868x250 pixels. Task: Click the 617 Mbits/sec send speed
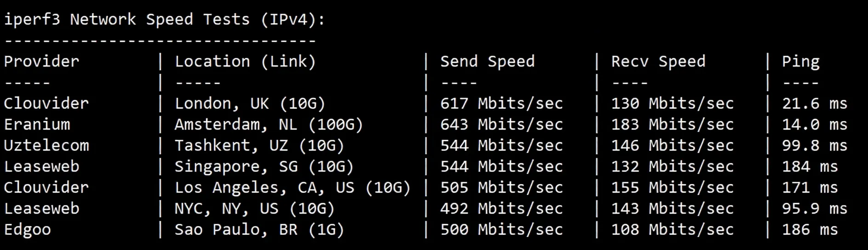click(x=501, y=104)
